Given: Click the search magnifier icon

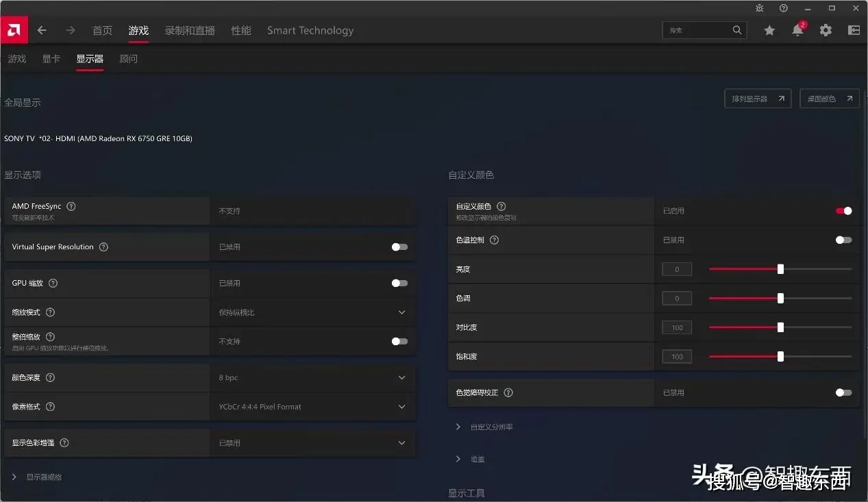Looking at the screenshot, I should click(737, 30).
